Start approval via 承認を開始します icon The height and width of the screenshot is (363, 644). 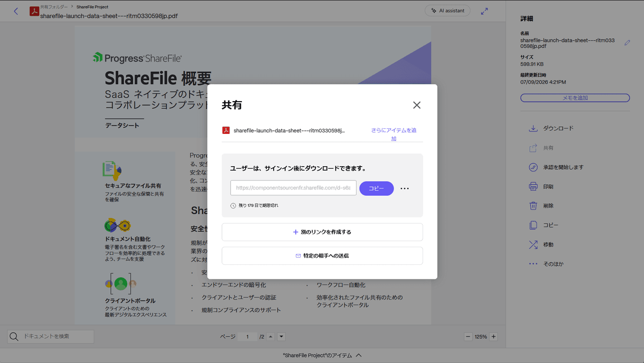click(533, 167)
